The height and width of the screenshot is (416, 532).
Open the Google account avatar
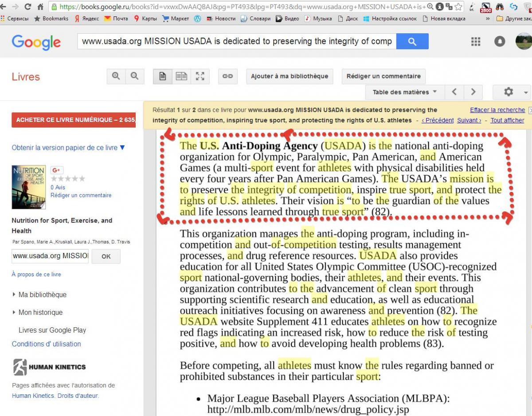coord(524,41)
